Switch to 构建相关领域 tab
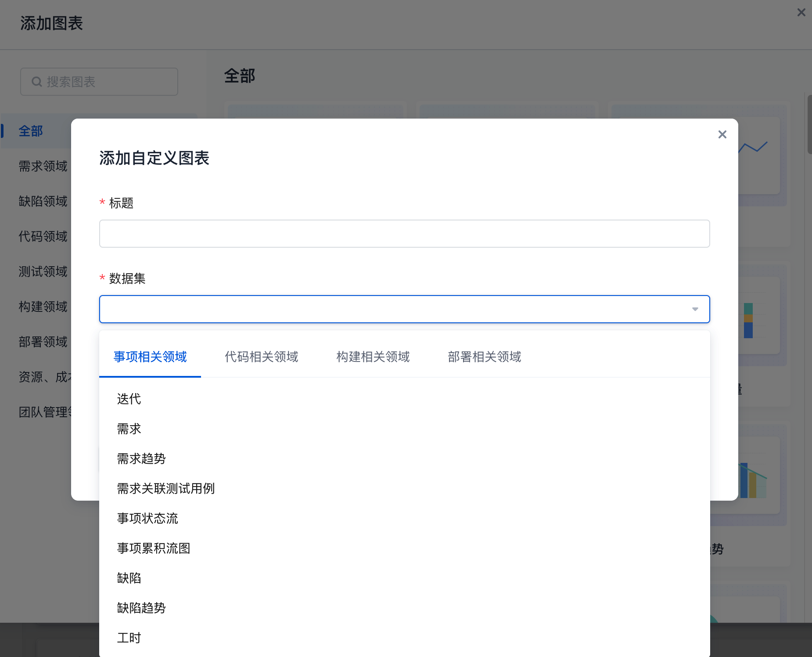Screen dimensions: 812x657 [373, 357]
